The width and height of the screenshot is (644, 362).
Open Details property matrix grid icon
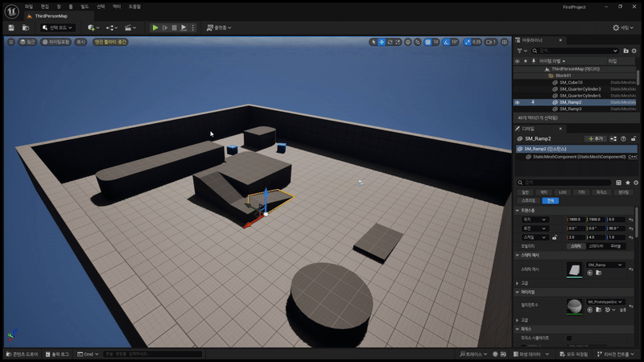(x=618, y=183)
